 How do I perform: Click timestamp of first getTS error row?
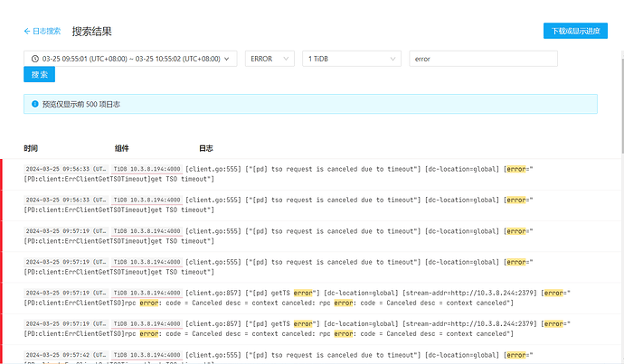coord(66,293)
